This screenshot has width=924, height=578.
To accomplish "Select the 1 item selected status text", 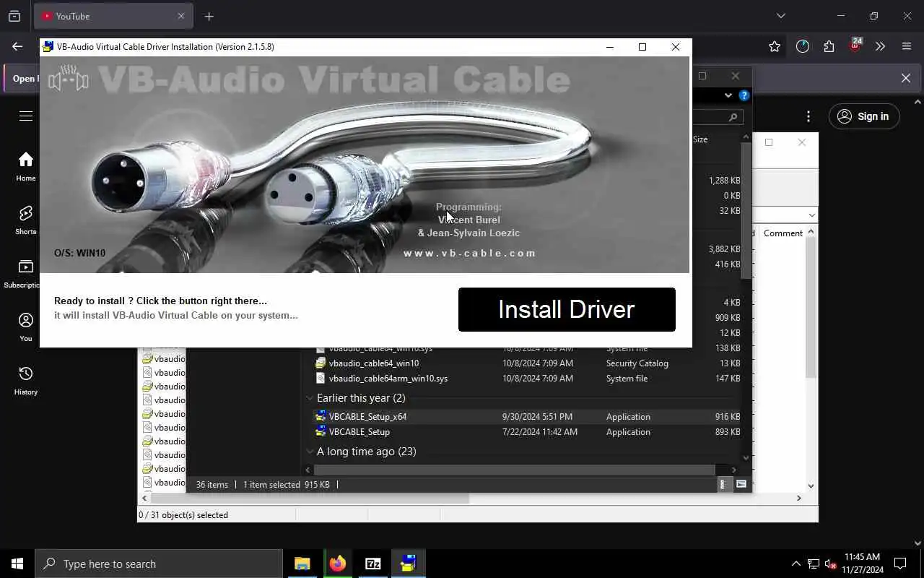I will pos(287,485).
